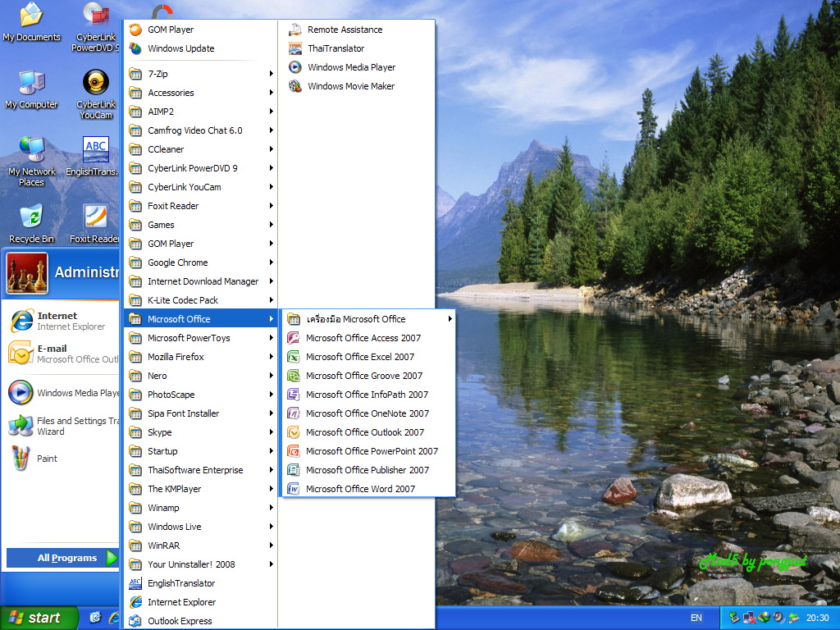Click the Paint icon in Start menu
This screenshot has height=630, width=840.
(x=21, y=459)
